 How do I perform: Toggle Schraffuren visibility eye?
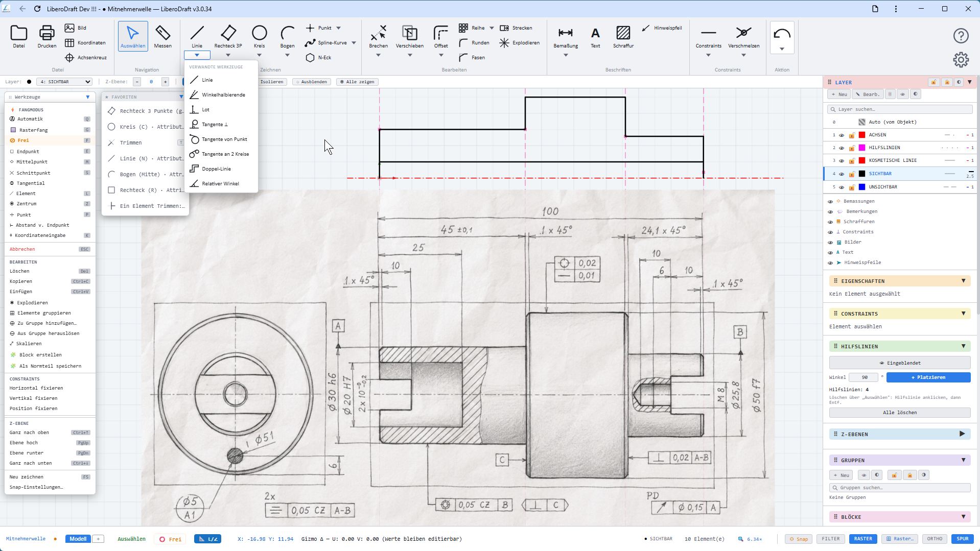[x=830, y=222]
